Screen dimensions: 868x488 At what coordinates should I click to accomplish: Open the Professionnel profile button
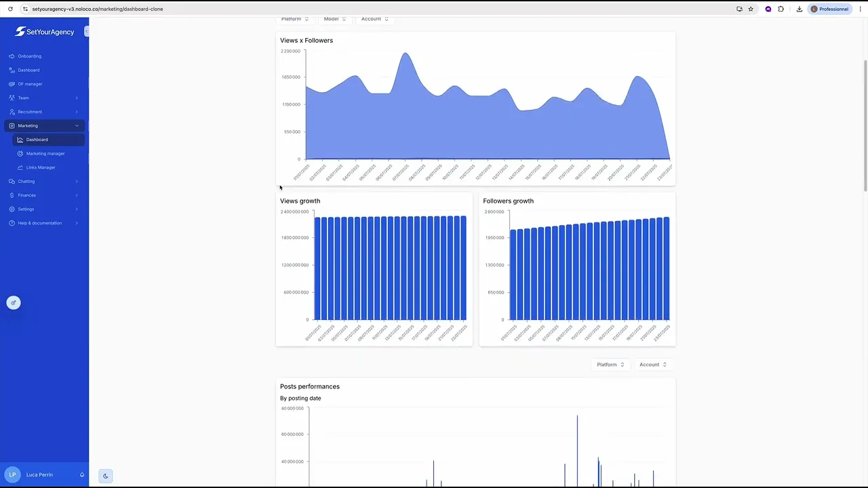[830, 9]
